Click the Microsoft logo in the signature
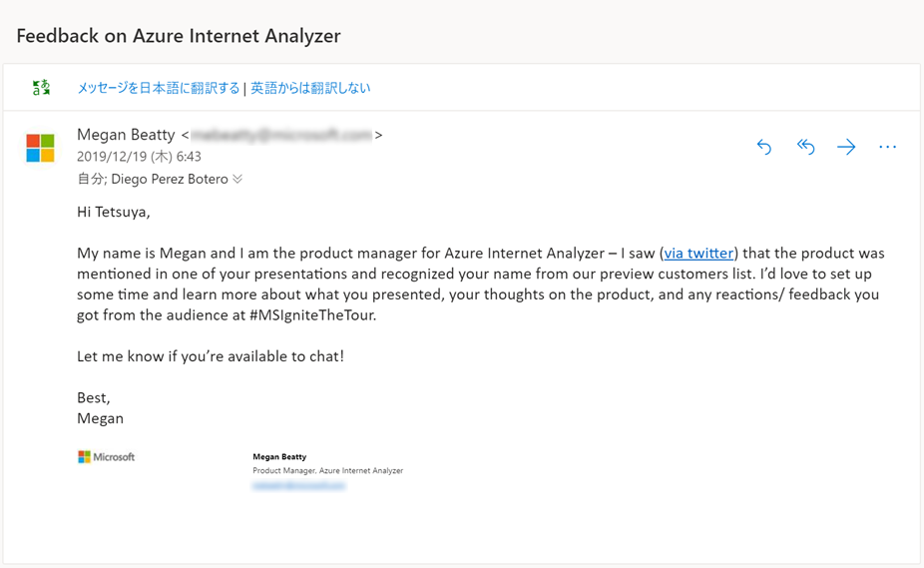The image size is (924, 568). coord(107,457)
